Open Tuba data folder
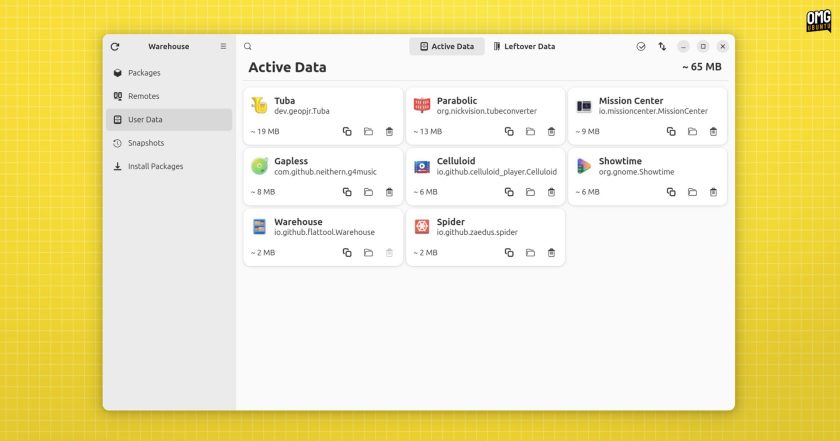The image size is (840, 441). (x=368, y=131)
